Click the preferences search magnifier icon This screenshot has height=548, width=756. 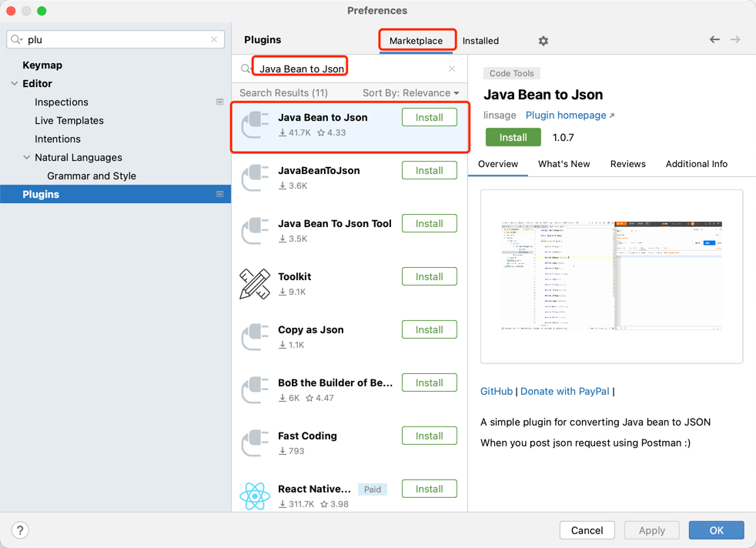click(17, 39)
